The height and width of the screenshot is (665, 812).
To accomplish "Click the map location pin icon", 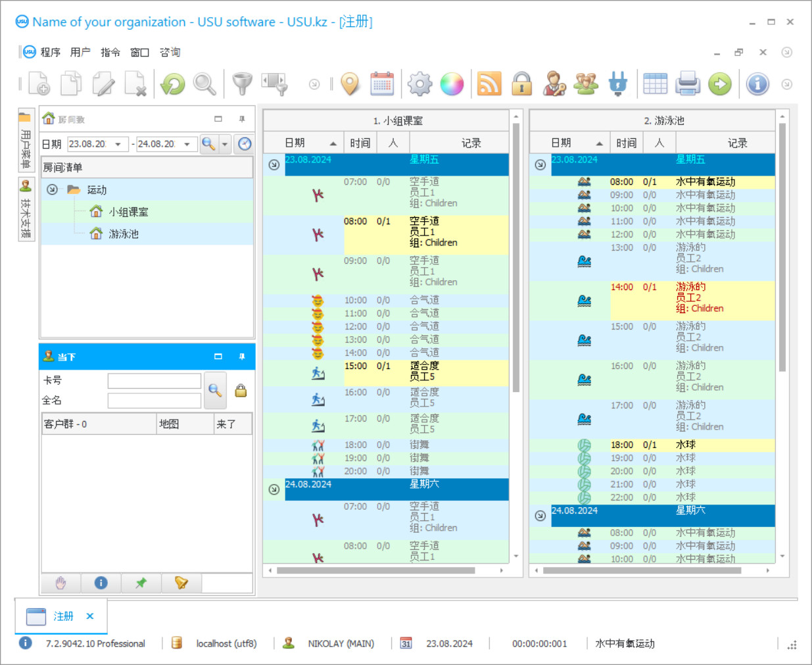I will (350, 84).
